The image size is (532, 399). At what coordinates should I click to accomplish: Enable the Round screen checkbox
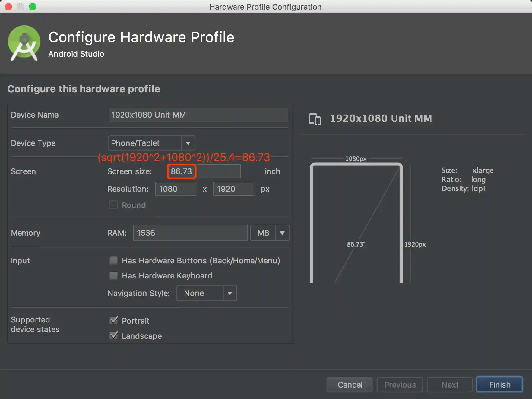click(113, 205)
